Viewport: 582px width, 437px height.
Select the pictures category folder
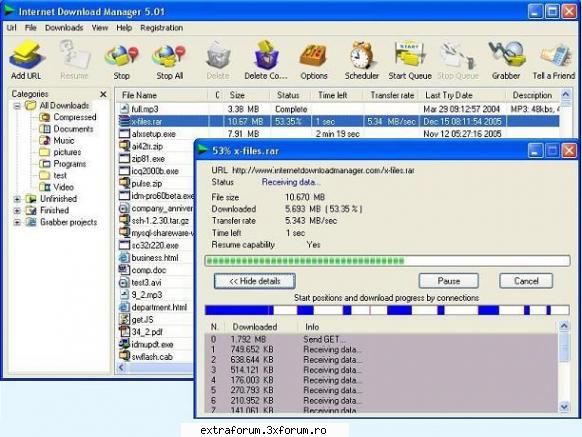(x=60, y=152)
